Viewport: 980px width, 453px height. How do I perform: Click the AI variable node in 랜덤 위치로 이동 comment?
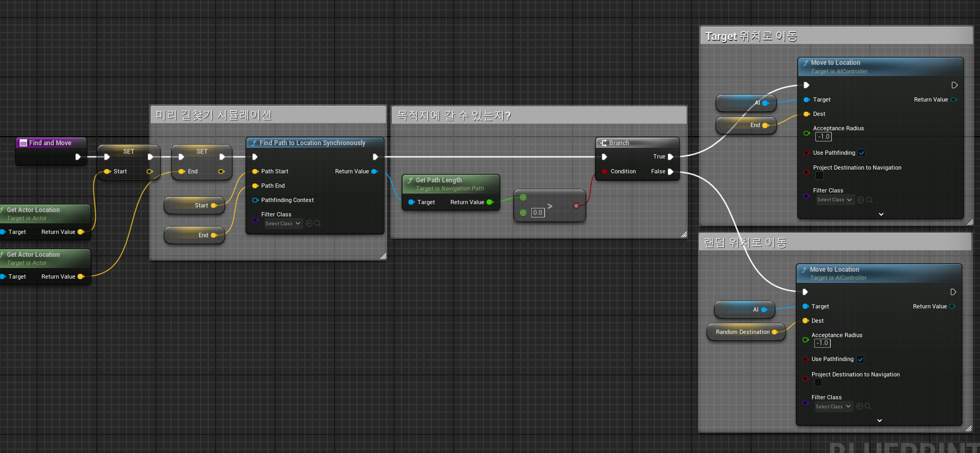[745, 309]
